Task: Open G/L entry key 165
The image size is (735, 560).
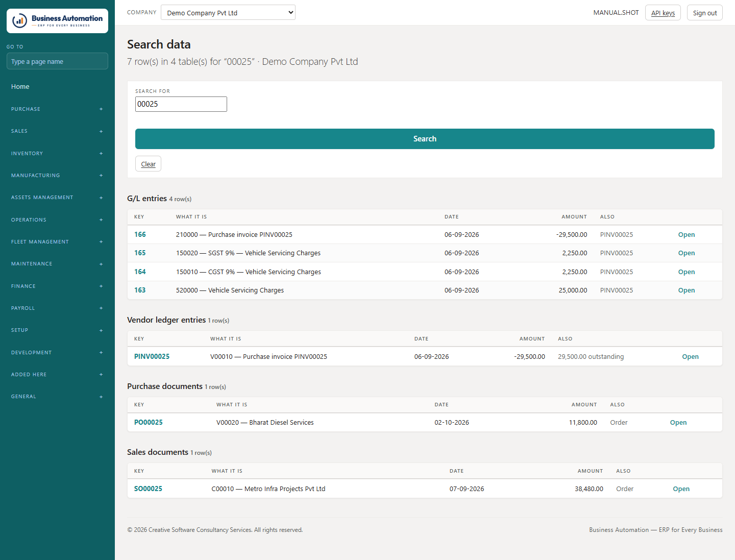Action: (x=140, y=253)
